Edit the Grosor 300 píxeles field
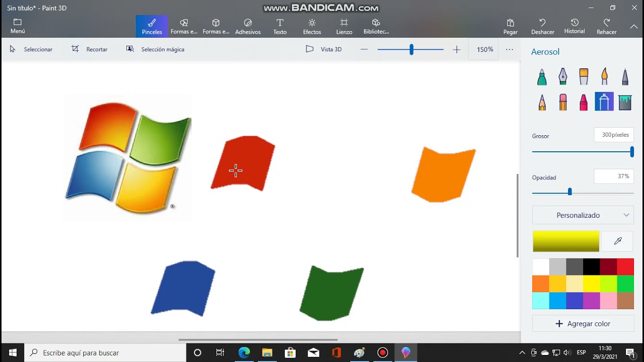The image size is (644, 362). (614, 135)
